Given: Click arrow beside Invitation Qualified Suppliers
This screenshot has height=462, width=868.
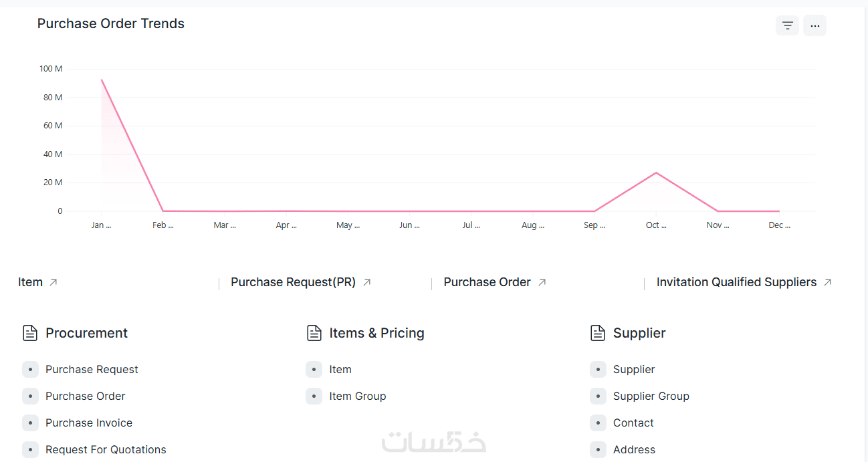Looking at the screenshot, I should pos(827,282).
